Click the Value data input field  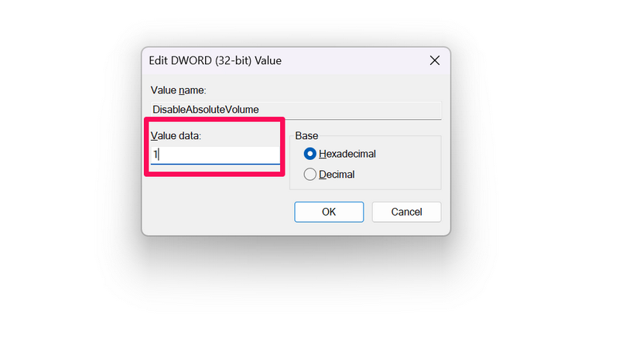coord(214,155)
